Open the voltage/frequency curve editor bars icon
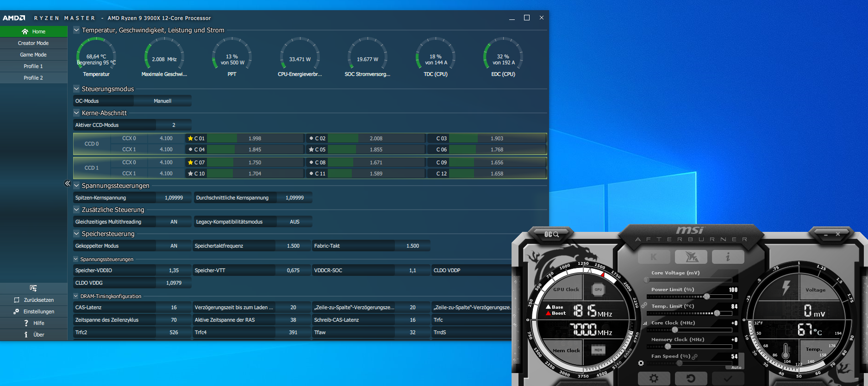The image size is (868, 386). click(x=645, y=323)
